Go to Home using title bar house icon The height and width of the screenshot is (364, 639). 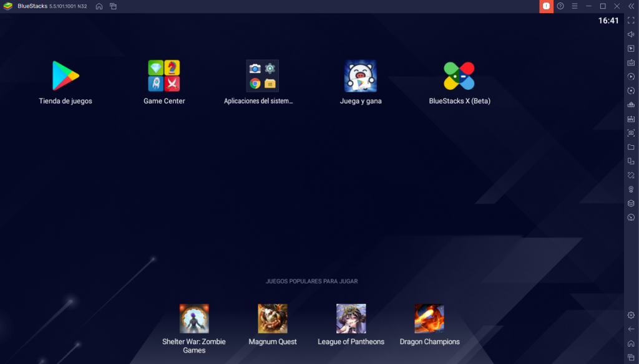pos(99,6)
